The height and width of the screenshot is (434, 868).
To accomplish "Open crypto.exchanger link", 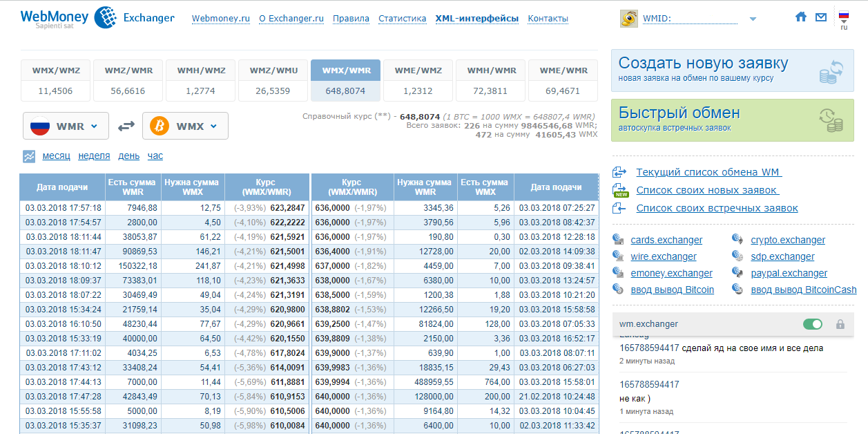I will tap(788, 240).
